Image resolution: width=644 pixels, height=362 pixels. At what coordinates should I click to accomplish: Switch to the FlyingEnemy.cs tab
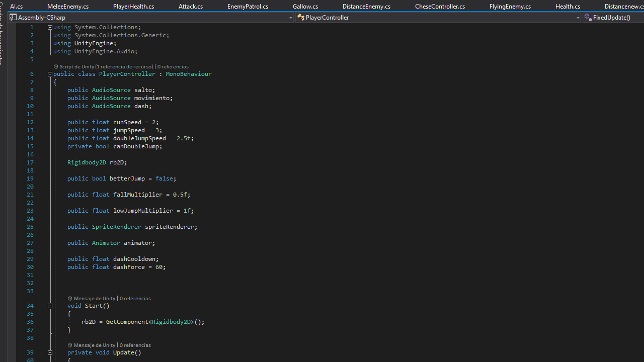[x=510, y=6]
